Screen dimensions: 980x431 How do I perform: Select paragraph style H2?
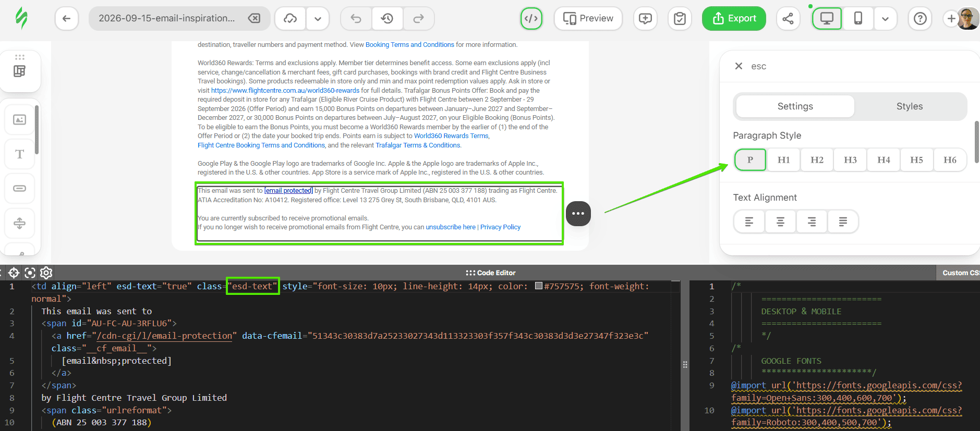[x=817, y=160]
